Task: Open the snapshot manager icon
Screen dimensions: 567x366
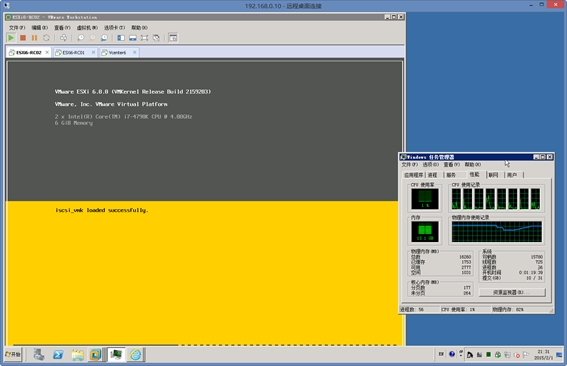Action: point(104,38)
